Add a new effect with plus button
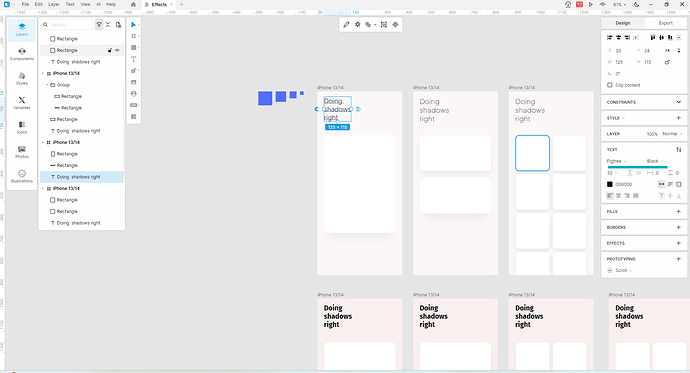Viewport: 690px width, 373px height. [679, 243]
